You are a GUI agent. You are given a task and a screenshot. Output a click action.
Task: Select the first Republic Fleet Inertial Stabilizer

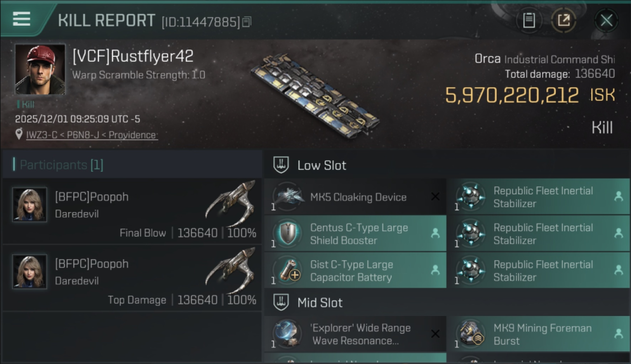(x=538, y=197)
